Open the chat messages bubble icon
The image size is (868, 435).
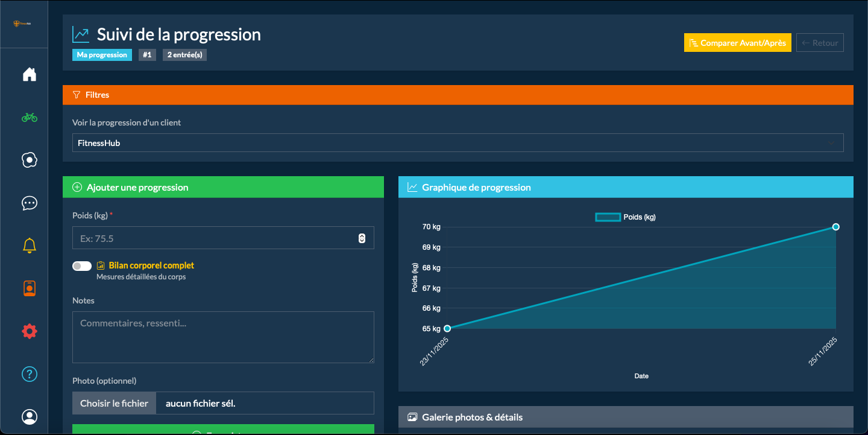29,203
